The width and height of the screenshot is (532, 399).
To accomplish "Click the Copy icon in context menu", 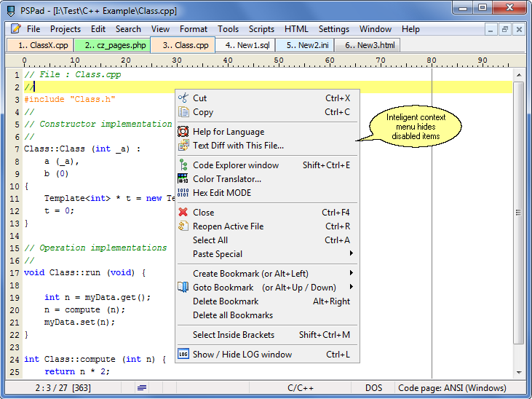I will coord(183,112).
